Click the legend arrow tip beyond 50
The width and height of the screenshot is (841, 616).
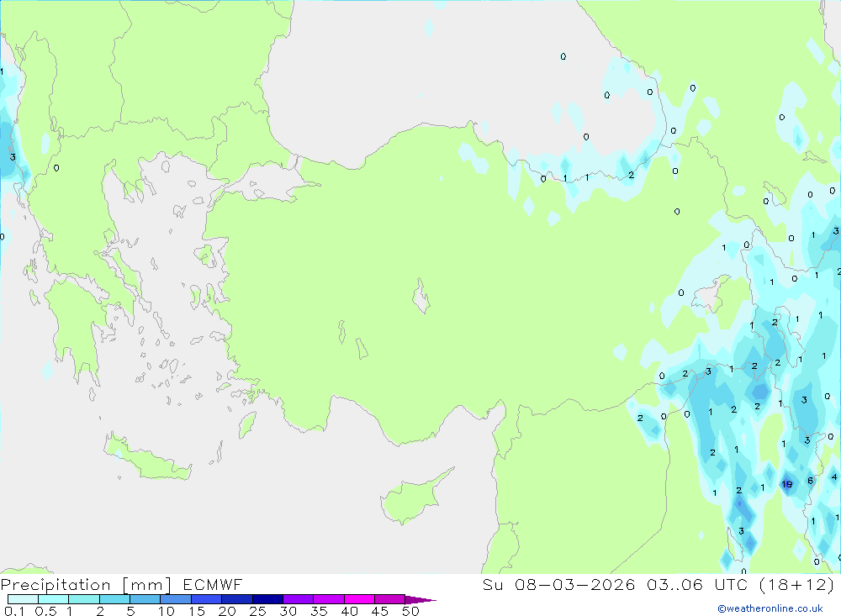coord(420,599)
